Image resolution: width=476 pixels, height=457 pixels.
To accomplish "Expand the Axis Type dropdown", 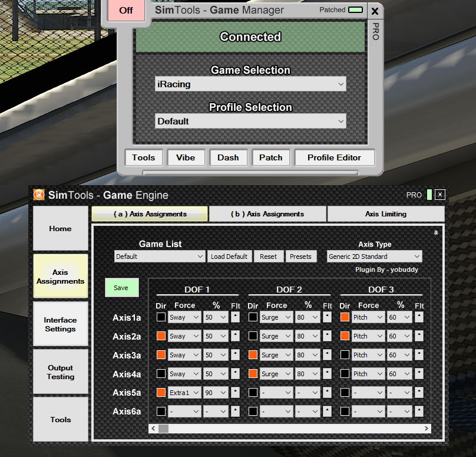I will pos(375,257).
